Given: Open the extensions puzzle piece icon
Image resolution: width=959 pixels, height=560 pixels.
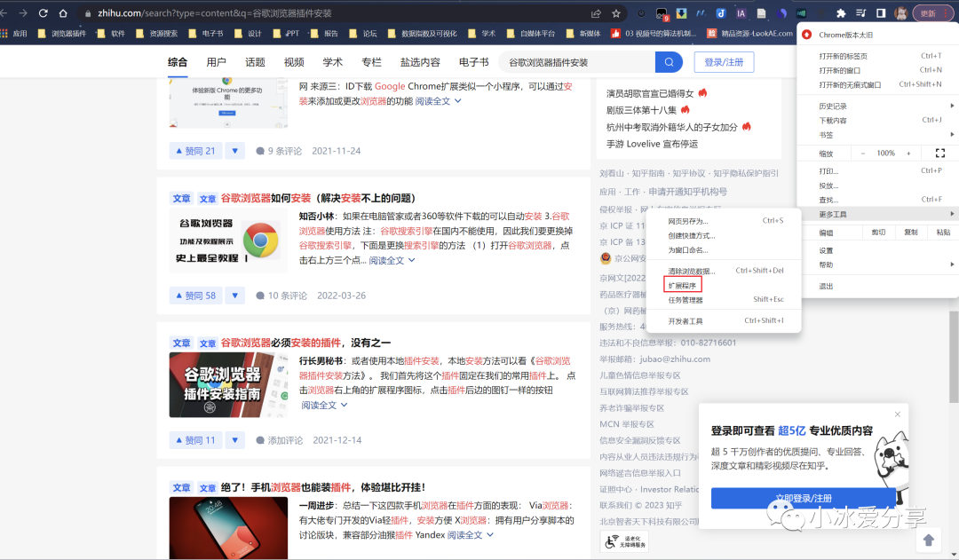Looking at the screenshot, I should point(841,12).
